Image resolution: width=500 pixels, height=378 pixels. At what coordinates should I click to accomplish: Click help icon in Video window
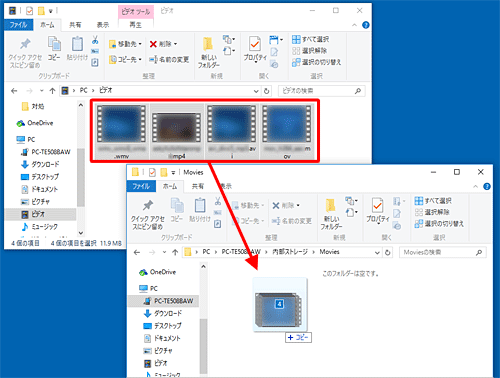[366, 25]
